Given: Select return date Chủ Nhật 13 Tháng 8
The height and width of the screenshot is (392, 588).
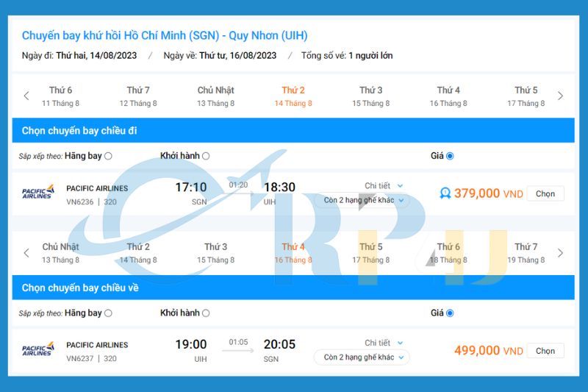Looking at the screenshot, I should pyautogui.click(x=61, y=253).
